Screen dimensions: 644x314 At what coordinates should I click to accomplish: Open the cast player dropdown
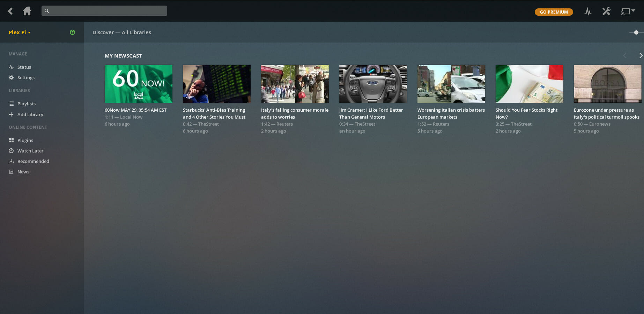click(x=628, y=12)
